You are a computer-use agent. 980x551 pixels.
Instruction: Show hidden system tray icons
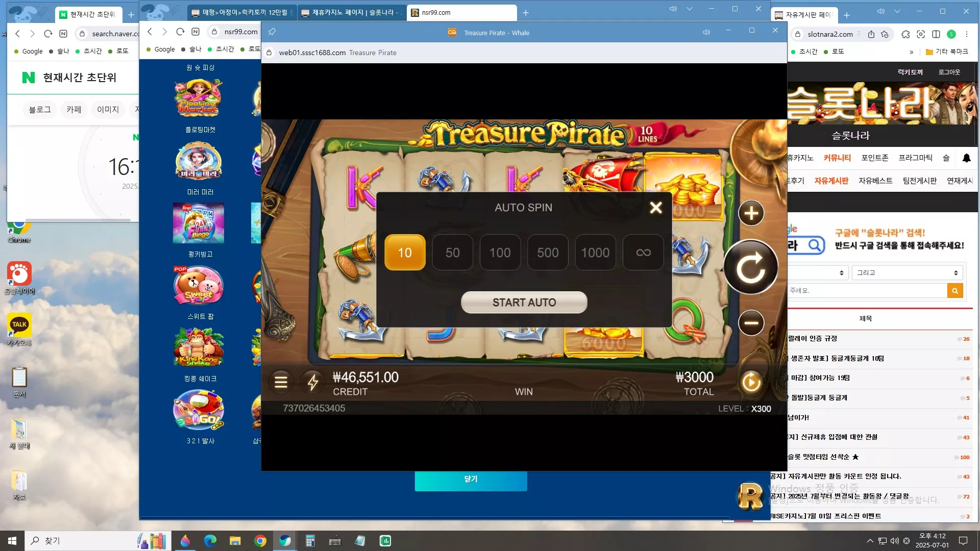[x=870, y=541]
